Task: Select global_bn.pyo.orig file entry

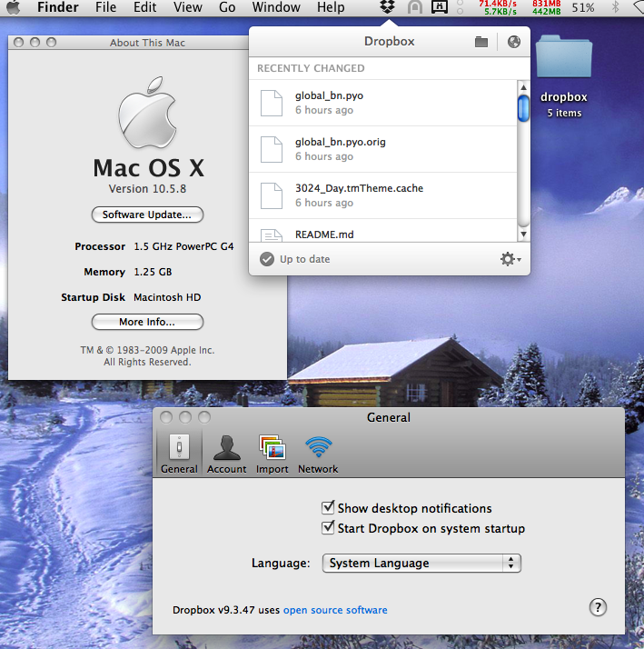Action: click(383, 149)
